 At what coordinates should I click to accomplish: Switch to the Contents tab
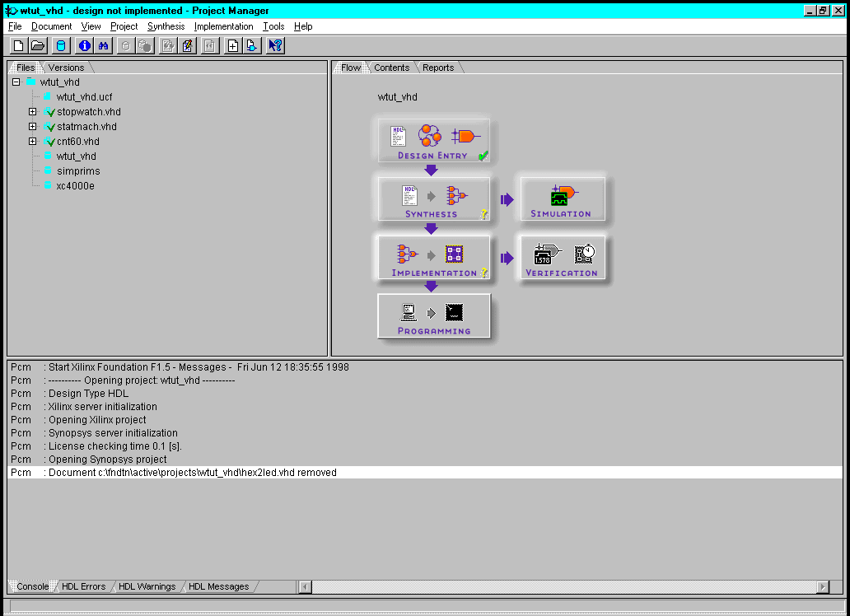click(x=391, y=68)
